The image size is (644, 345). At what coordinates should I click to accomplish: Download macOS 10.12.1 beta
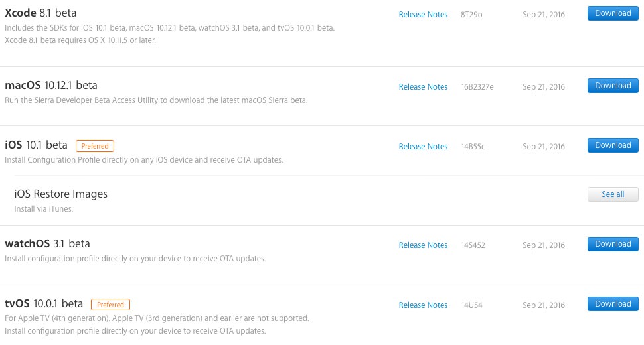pyautogui.click(x=612, y=86)
